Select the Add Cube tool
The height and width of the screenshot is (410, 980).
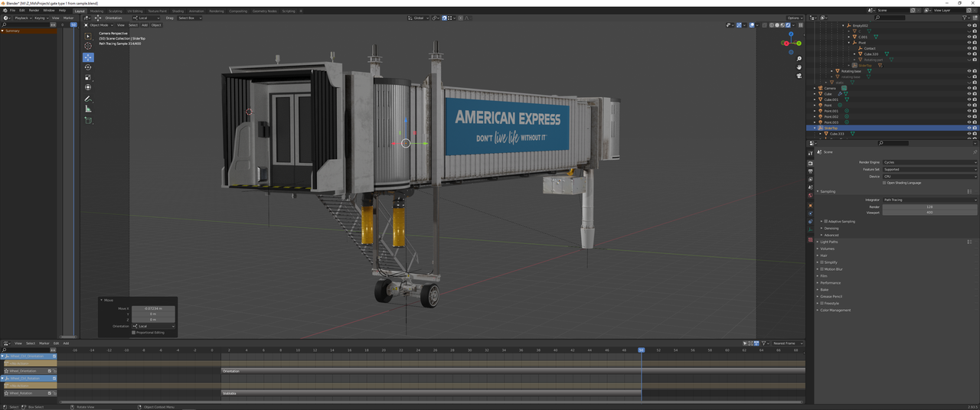[88, 120]
